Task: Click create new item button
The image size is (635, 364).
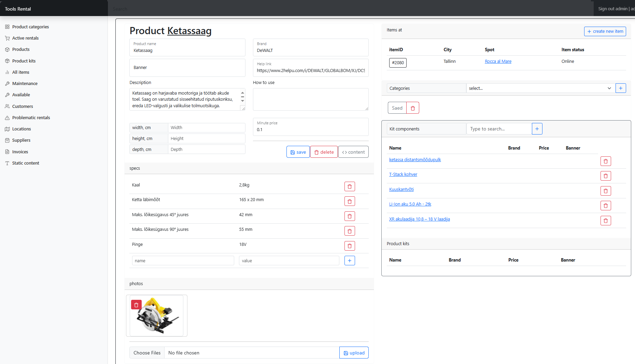Action: coord(605,31)
